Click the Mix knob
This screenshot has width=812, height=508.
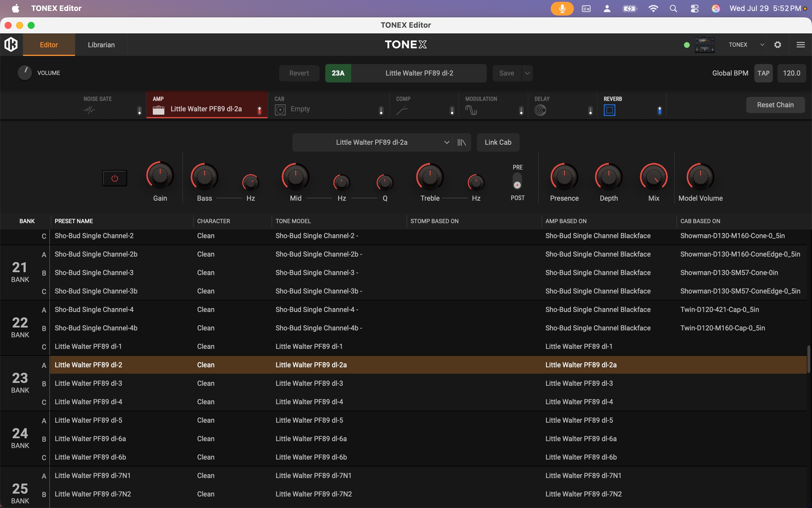tap(654, 177)
